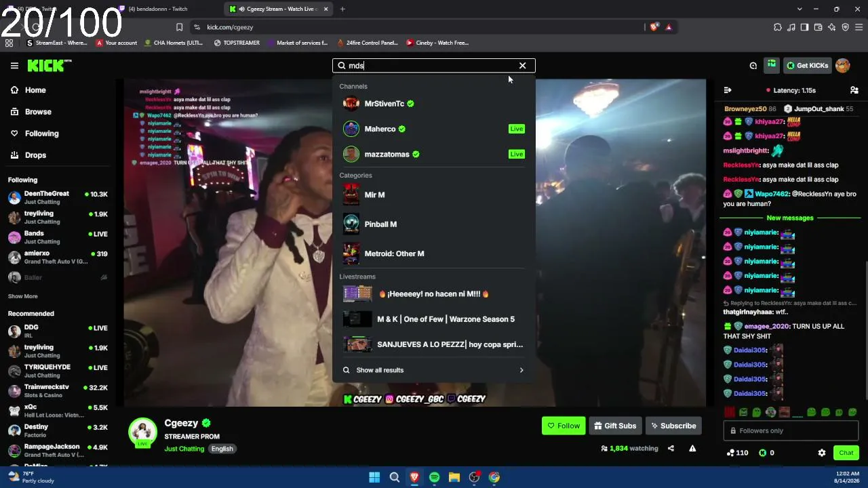Expand Show More in Following list
Image resolution: width=868 pixels, height=488 pixels.
(x=23, y=296)
